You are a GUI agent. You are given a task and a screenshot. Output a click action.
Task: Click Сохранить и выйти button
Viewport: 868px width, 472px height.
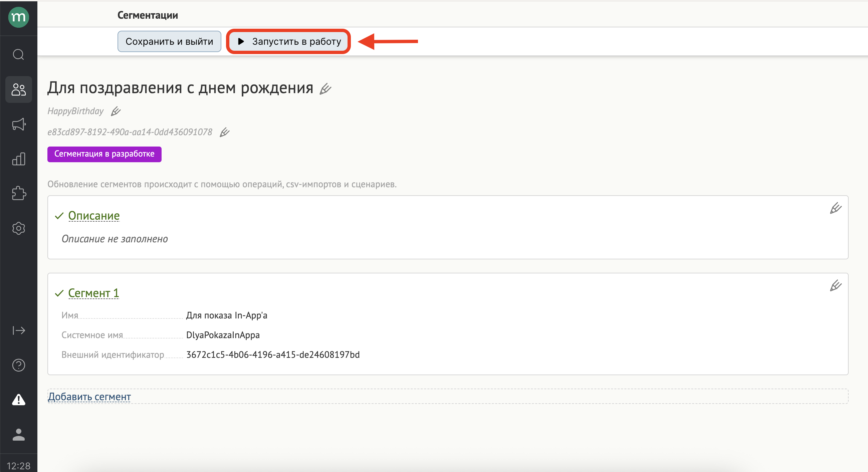point(169,41)
